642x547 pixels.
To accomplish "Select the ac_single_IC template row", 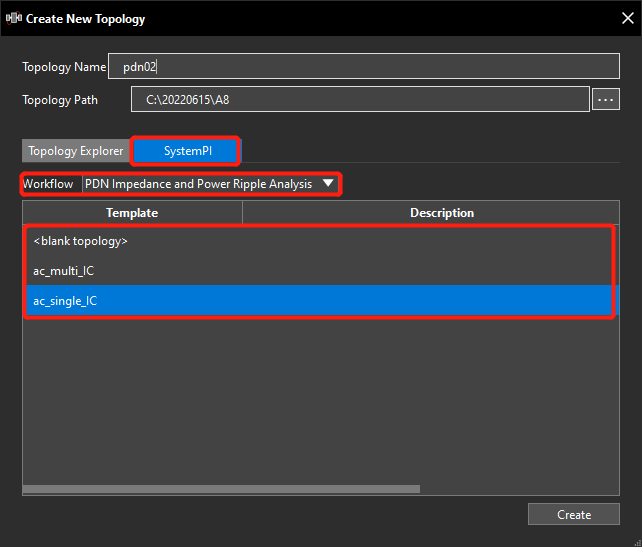I will (321, 301).
